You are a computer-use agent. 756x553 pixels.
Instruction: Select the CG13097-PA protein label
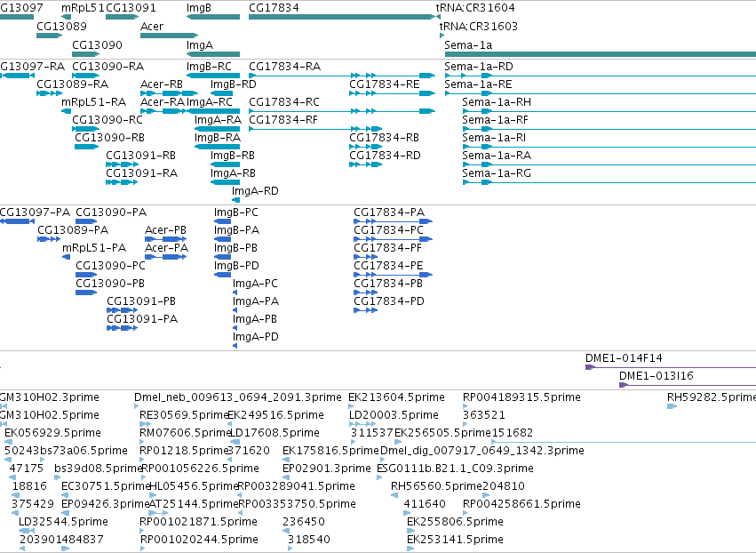pos(35,212)
